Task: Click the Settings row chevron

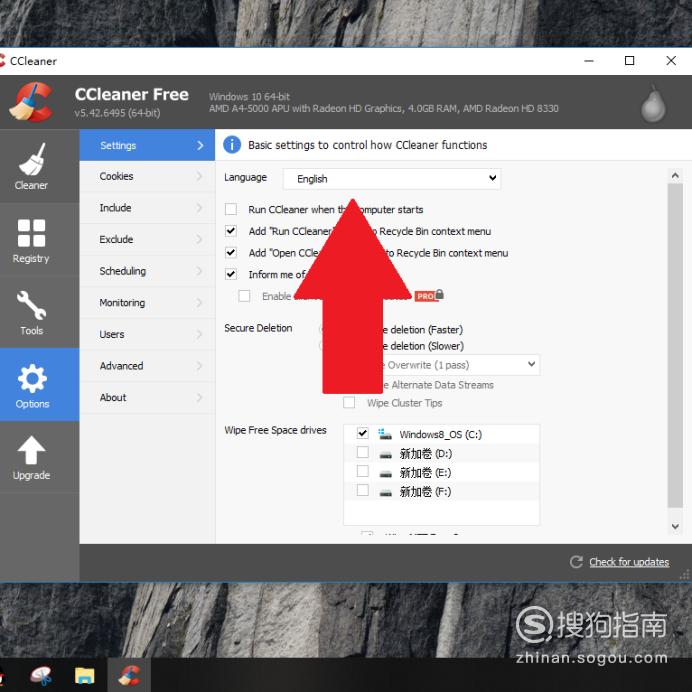Action: (200, 145)
